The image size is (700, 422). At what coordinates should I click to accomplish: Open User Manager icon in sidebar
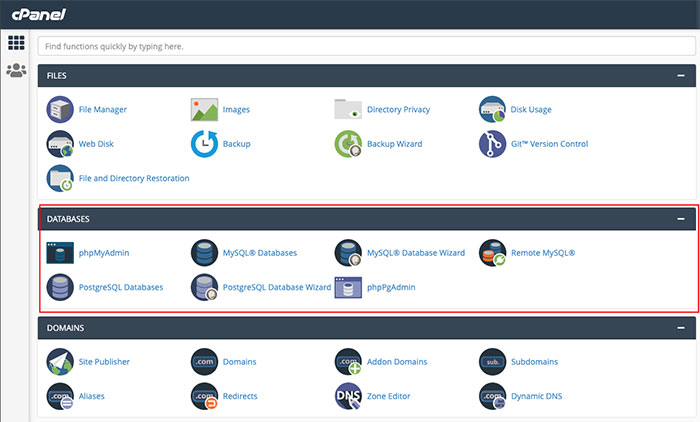17,71
